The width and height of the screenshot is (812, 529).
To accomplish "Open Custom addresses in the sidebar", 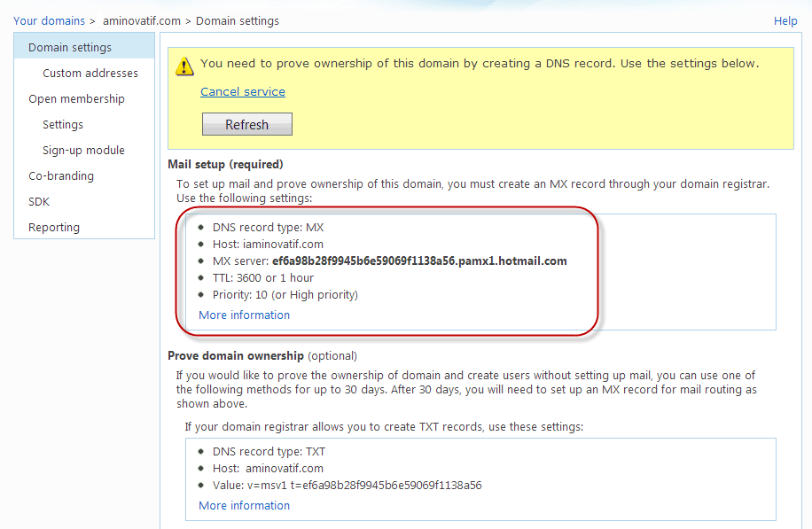I will (90, 73).
